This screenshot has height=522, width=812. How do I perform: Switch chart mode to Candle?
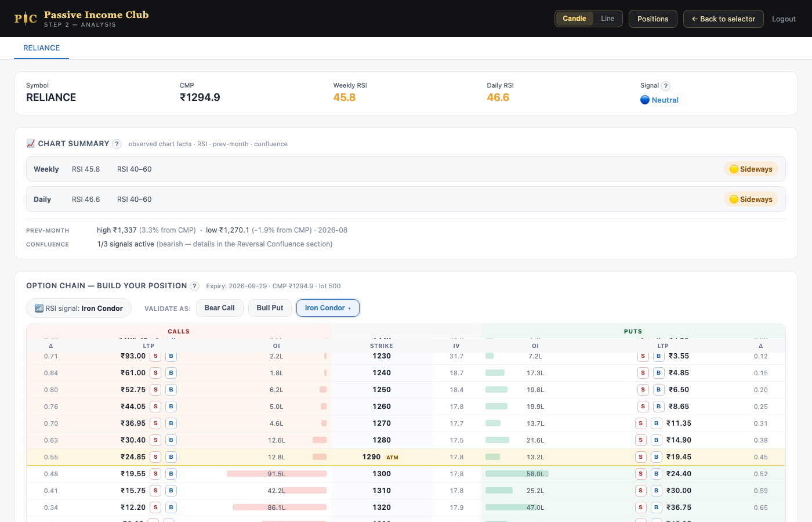point(574,19)
